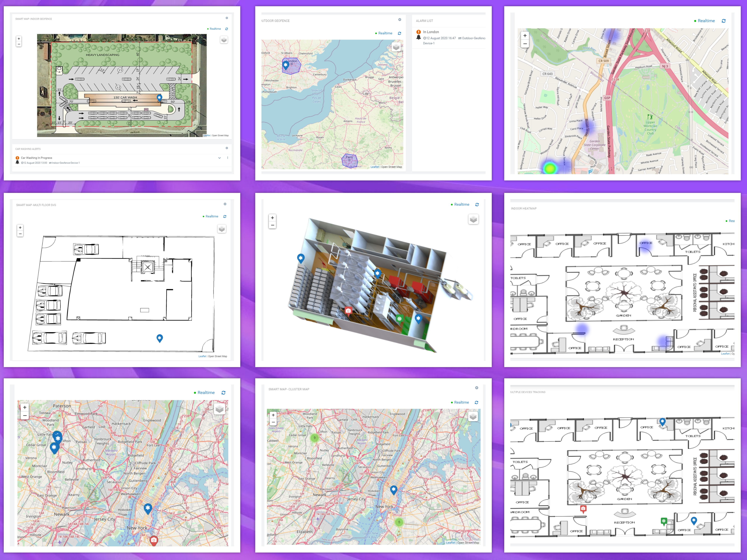Open settings gear of Indoor Geofence widget
The width and height of the screenshot is (747, 560).
(227, 18)
